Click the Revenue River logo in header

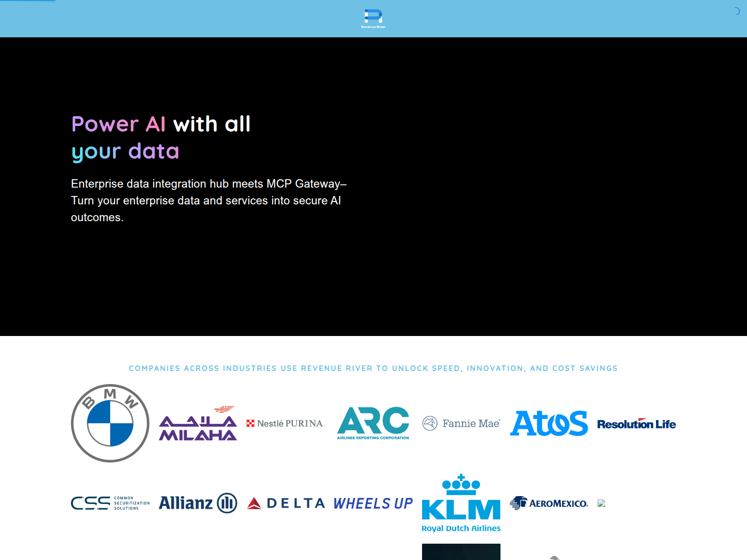[373, 19]
